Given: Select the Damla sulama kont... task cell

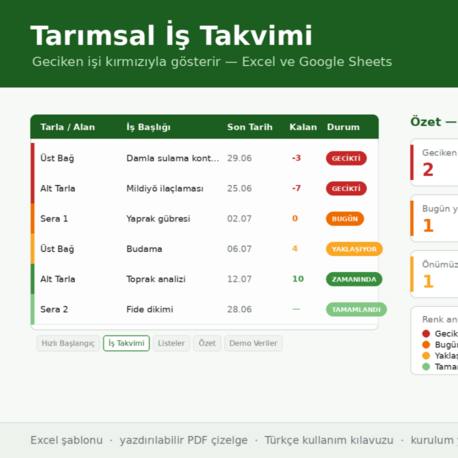Looking at the screenshot, I should (x=173, y=158).
